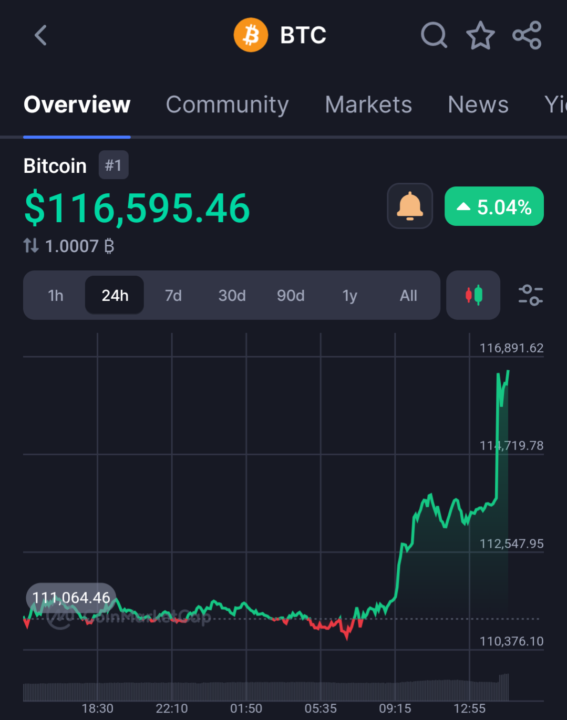Image resolution: width=567 pixels, height=720 pixels.
Task: Choose the 7d chart range
Action: [173, 295]
